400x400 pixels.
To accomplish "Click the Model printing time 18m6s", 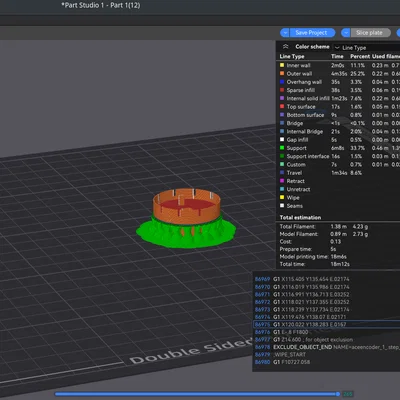I will coord(338,257).
